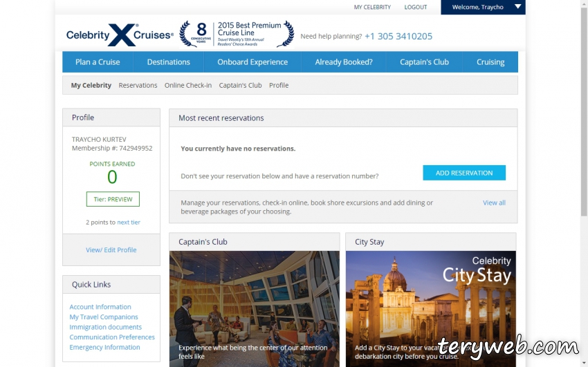Open Immigration documents quick link
Image resolution: width=588 pixels, height=367 pixels.
tap(105, 327)
